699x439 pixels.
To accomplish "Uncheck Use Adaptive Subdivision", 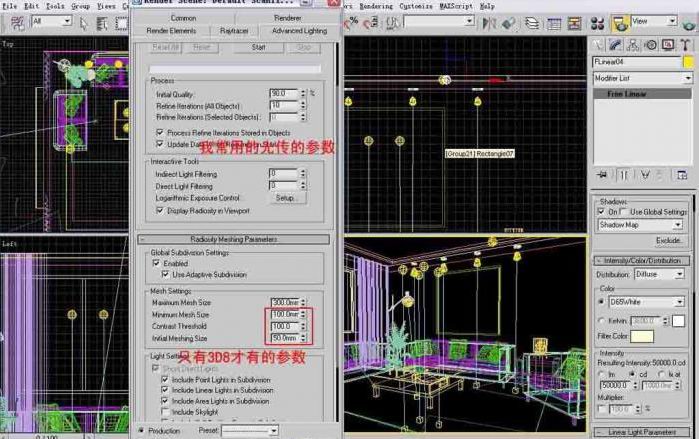I will pyautogui.click(x=165, y=274).
